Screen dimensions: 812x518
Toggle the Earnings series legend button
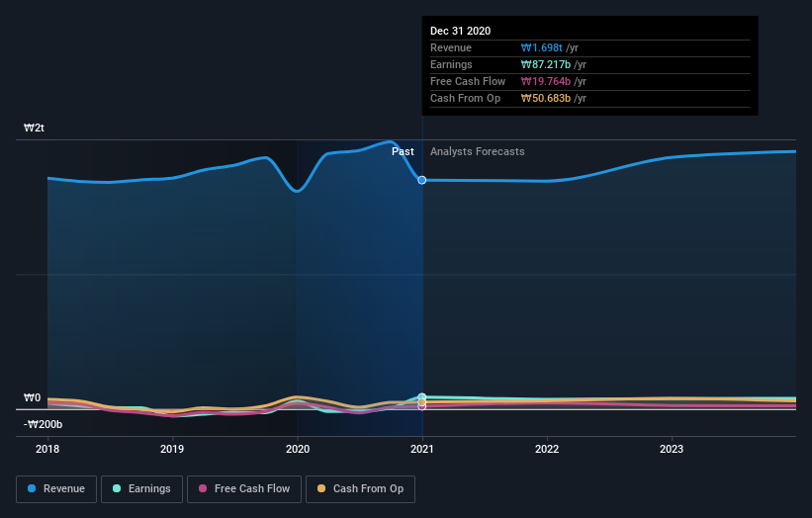point(141,489)
